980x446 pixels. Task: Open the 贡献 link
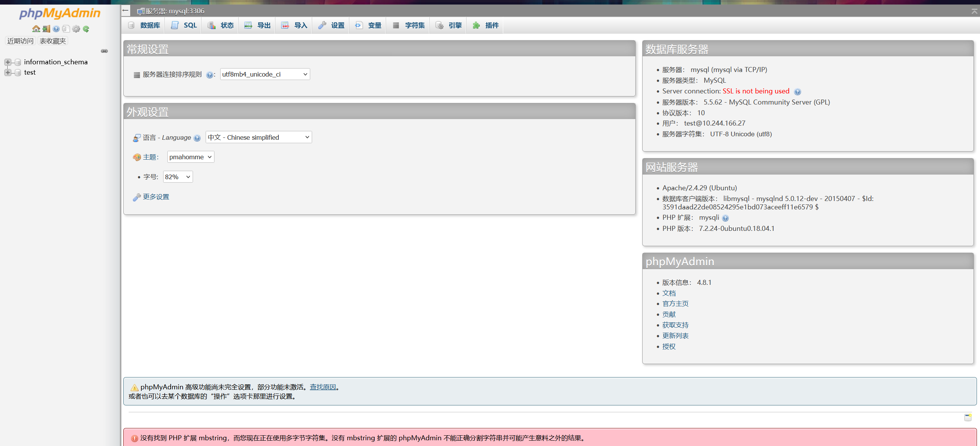[x=669, y=314]
